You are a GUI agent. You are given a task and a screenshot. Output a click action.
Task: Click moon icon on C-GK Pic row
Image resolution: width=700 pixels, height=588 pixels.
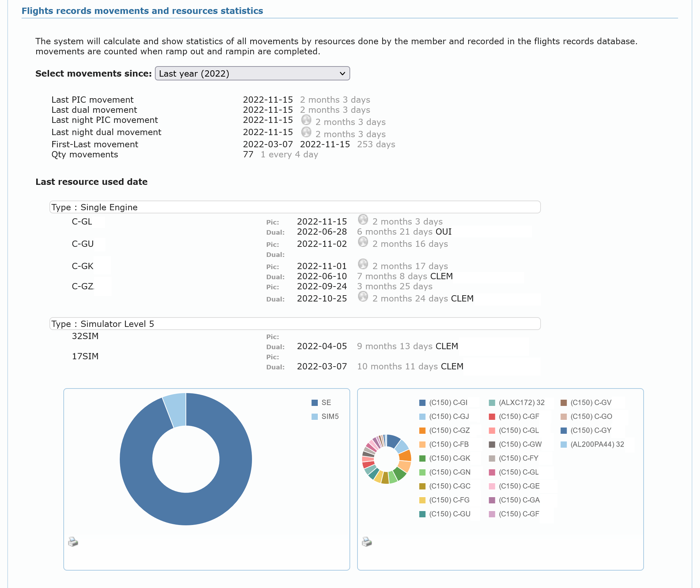(x=363, y=264)
